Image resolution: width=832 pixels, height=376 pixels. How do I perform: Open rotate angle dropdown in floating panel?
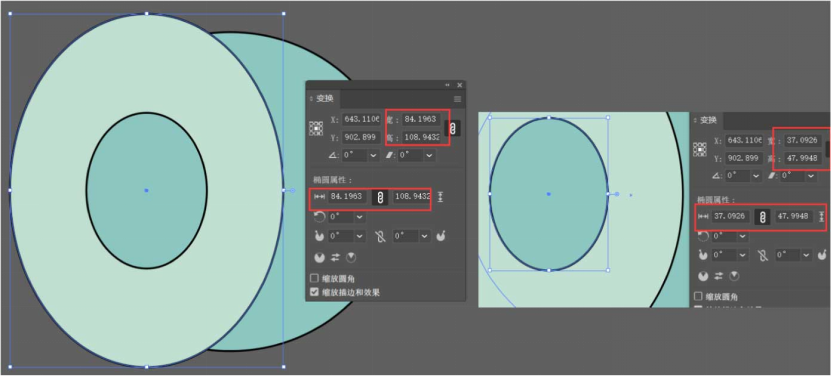coord(374,155)
